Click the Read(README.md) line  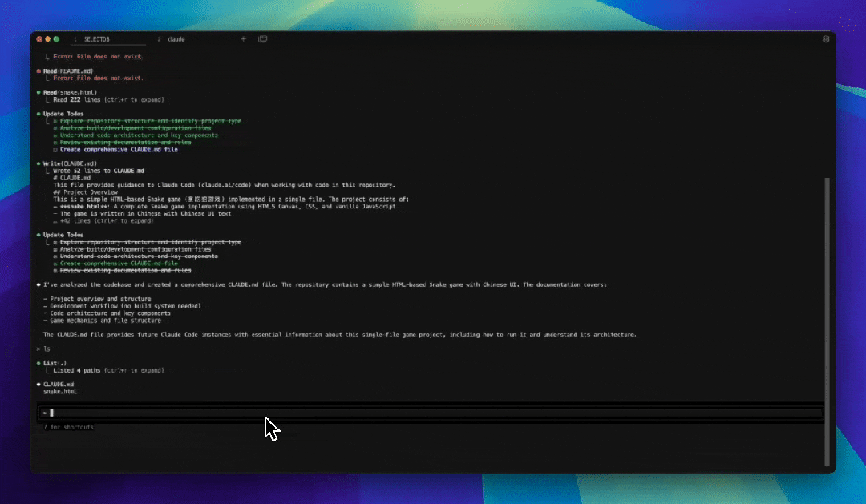click(x=68, y=71)
